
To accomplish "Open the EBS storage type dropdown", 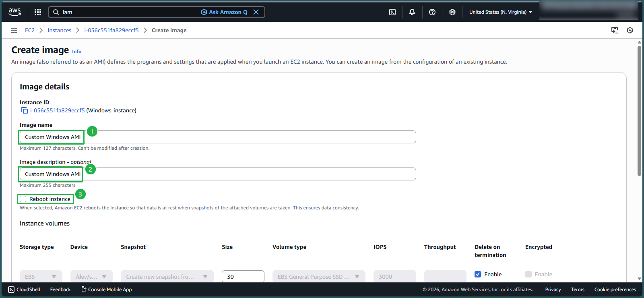I will point(41,277).
